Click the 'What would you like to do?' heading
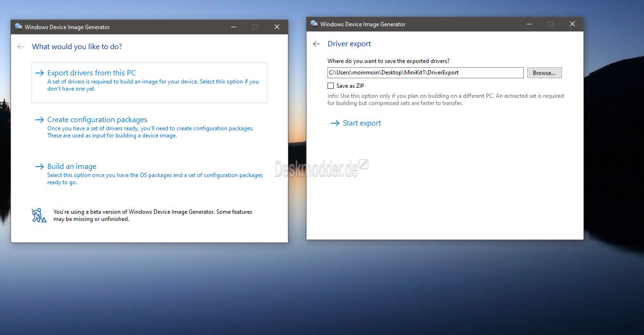The image size is (644, 335). pos(77,47)
